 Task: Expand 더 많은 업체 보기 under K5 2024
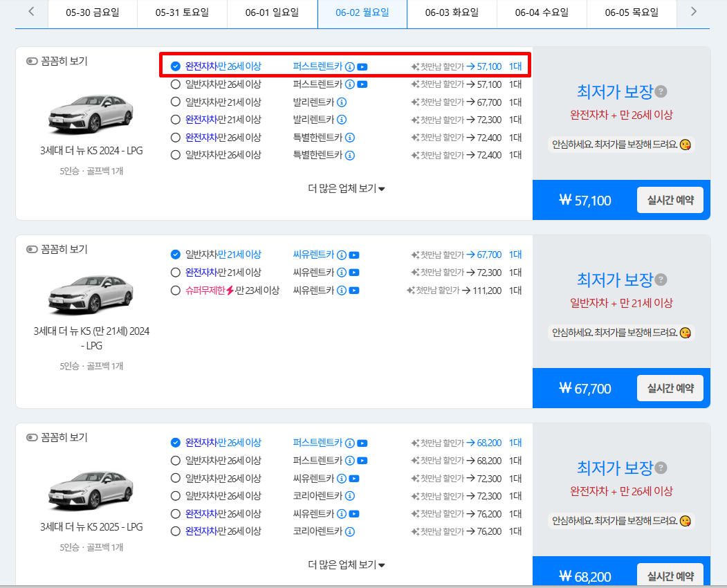coord(347,189)
